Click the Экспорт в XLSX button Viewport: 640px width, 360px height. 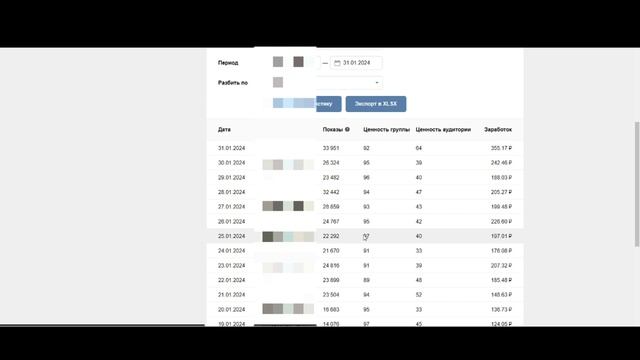376,104
